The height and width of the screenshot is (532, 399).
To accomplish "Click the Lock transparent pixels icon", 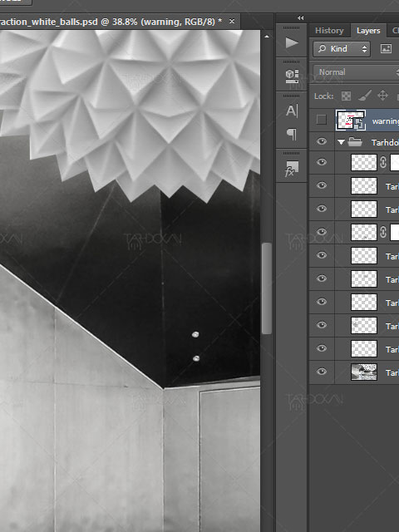I will [x=346, y=96].
